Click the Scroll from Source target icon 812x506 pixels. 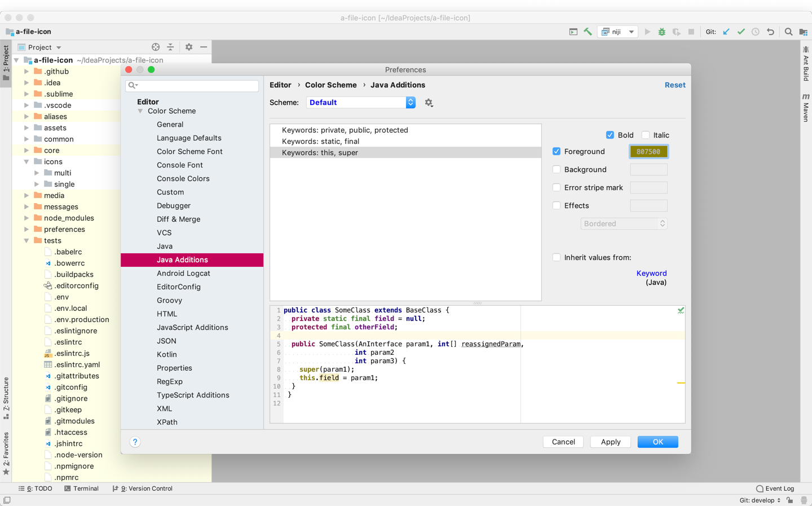pyautogui.click(x=156, y=47)
